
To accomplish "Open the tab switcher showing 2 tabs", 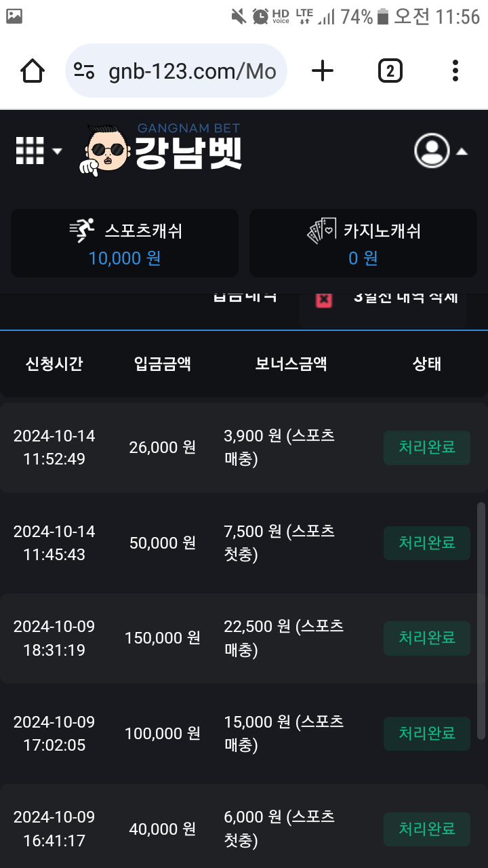I will pyautogui.click(x=390, y=71).
